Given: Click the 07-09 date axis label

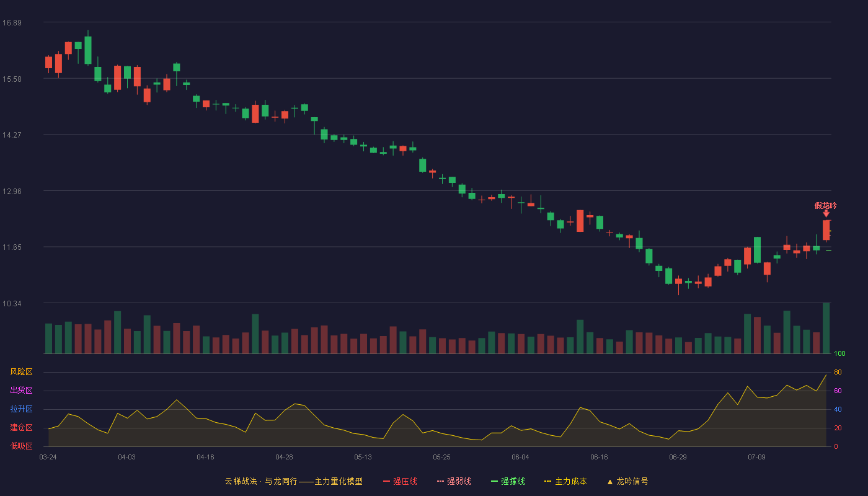Looking at the screenshot, I should pyautogui.click(x=756, y=457).
